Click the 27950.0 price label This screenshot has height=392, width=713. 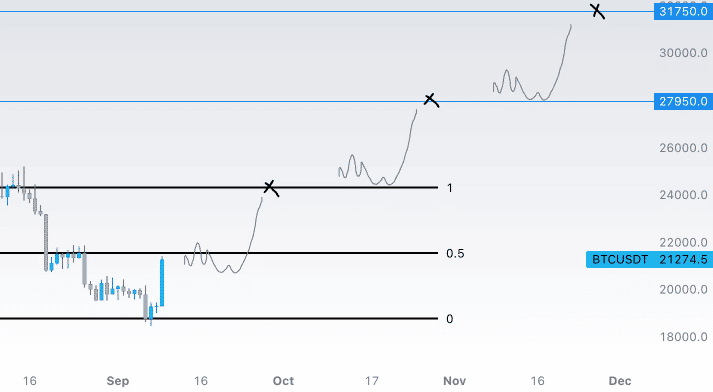click(x=683, y=101)
